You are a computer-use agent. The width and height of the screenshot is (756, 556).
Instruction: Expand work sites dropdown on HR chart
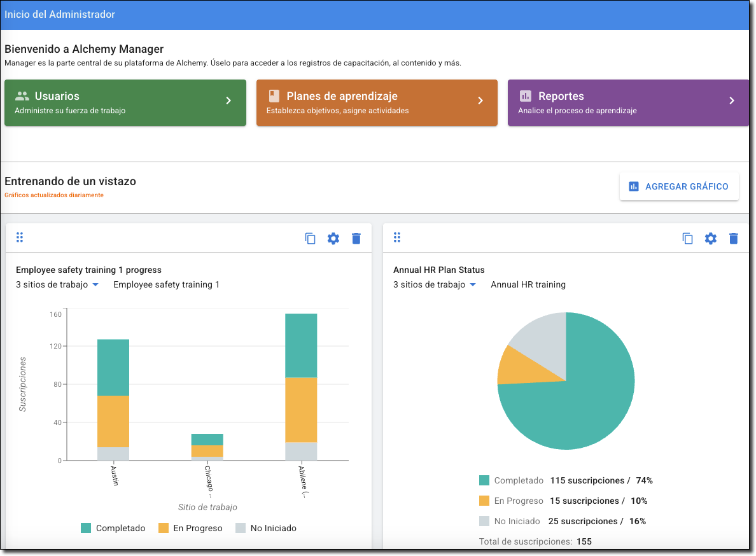[473, 285]
